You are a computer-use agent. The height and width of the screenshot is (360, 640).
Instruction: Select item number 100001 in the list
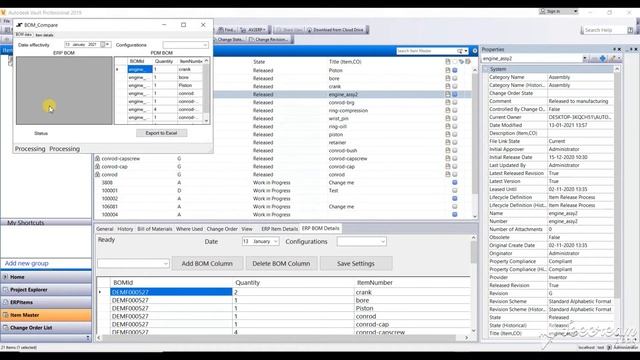[109, 191]
